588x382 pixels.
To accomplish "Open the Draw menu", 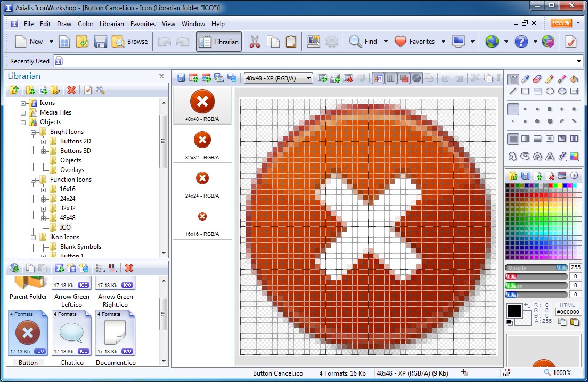I will point(64,24).
